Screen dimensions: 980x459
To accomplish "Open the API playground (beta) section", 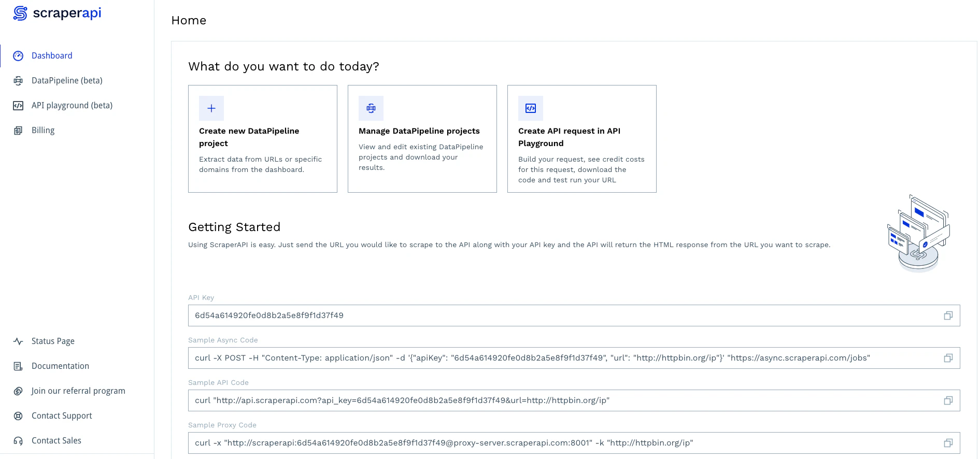I will click(x=72, y=105).
